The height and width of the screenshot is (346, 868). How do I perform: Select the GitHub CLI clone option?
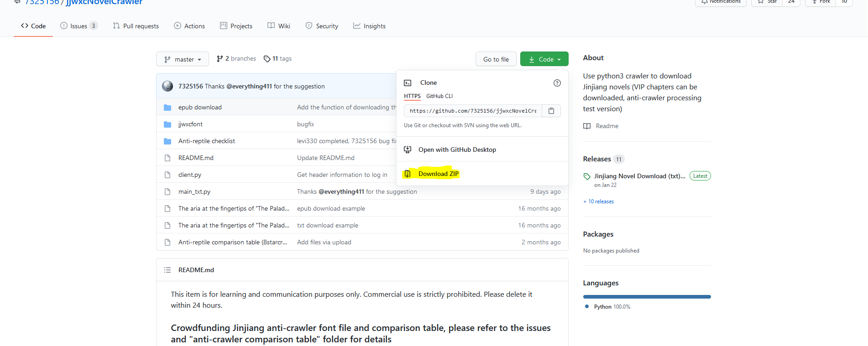439,96
